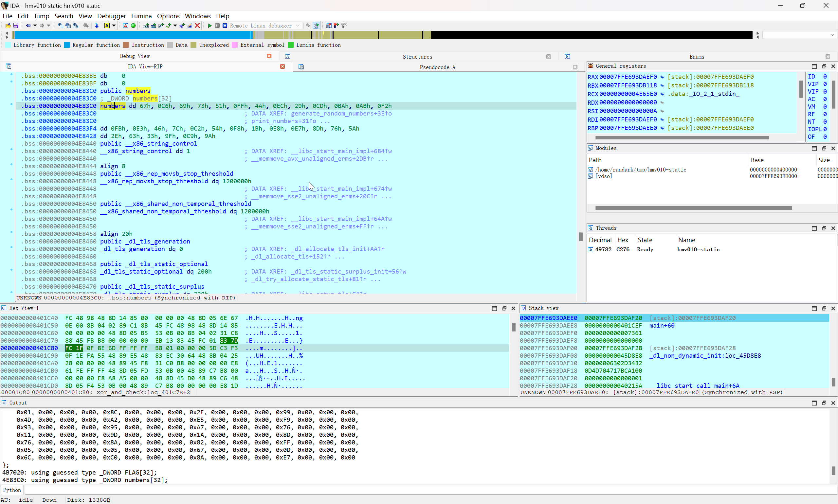Viewport: 838px width, 504px height.
Task: Open the combo box right of navigation band
Action: pyautogui.click(x=799, y=35)
